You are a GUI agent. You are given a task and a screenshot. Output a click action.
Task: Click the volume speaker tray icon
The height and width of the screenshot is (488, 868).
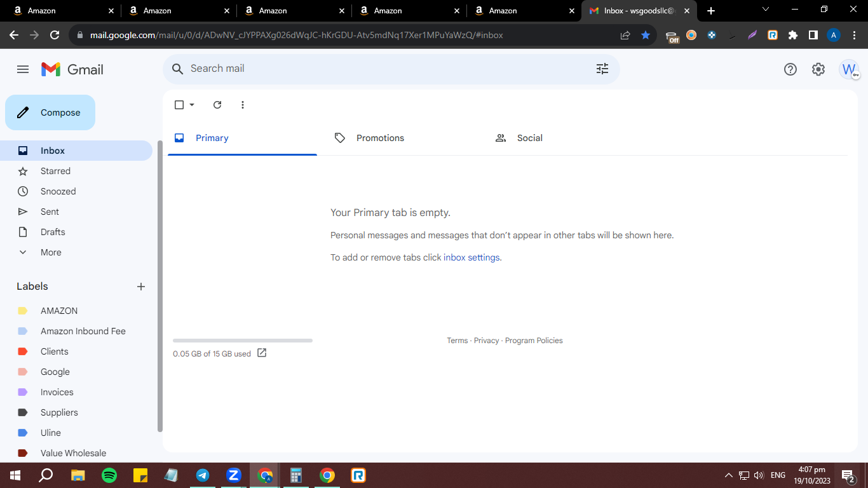(759, 475)
